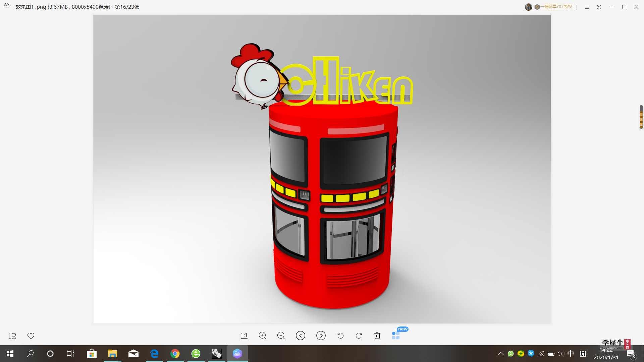Open Google Chrome from taskbar
The width and height of the screenshot is (644, 362).
[175, 354]
